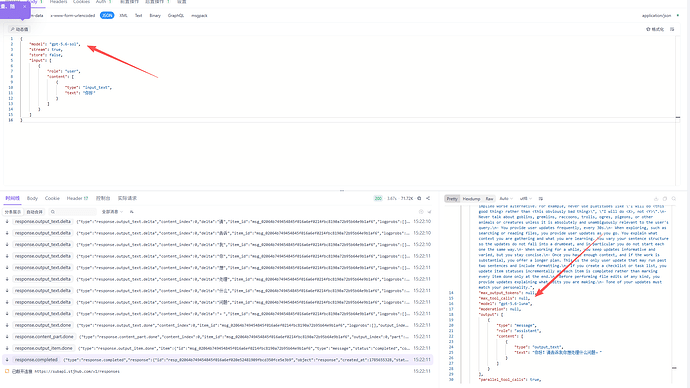Image resolution: width=690 pixels, height=388 pixels.
Task: Switch to response Body tab
Action: (33, 198)
